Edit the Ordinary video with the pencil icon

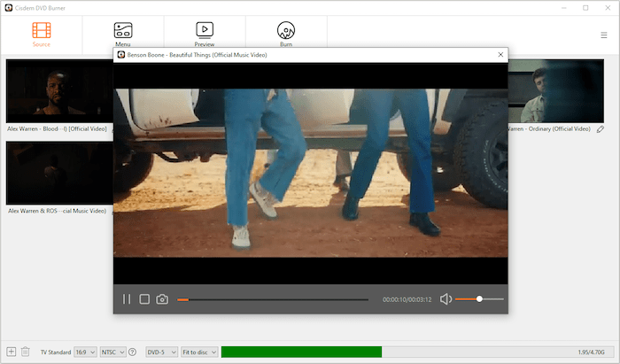[600, 129]
